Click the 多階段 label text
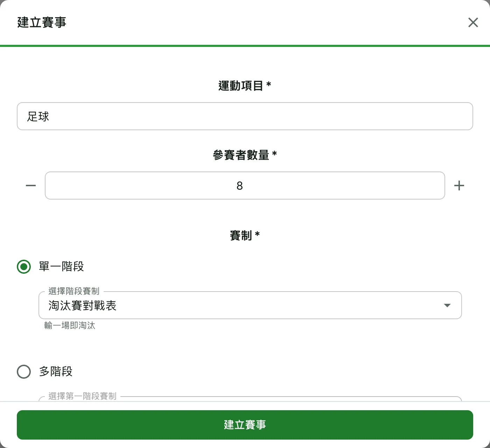Screen dimensions: 490x448 coord(56,372)
